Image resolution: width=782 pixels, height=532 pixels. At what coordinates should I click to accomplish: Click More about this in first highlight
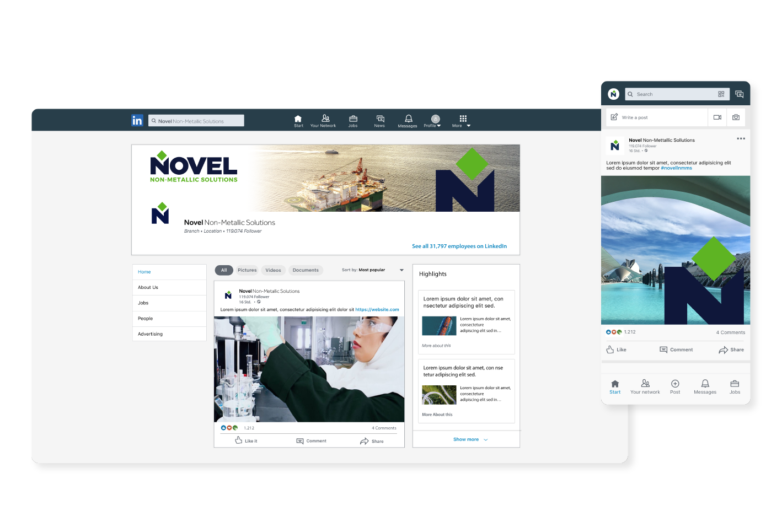point(436,346)
